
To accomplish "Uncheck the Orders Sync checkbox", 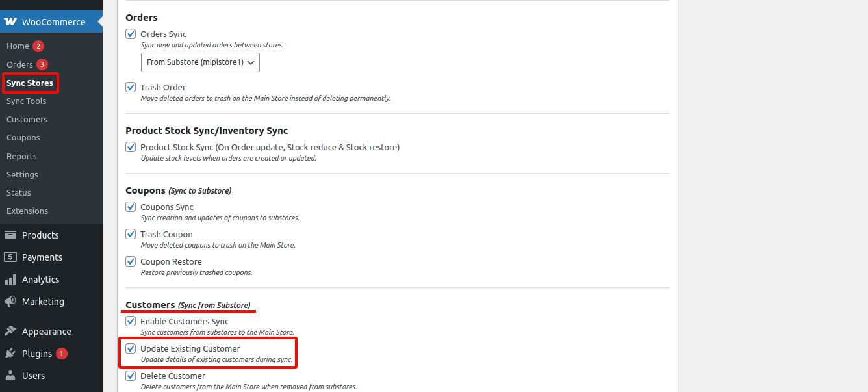I will [x=131, y=34].
